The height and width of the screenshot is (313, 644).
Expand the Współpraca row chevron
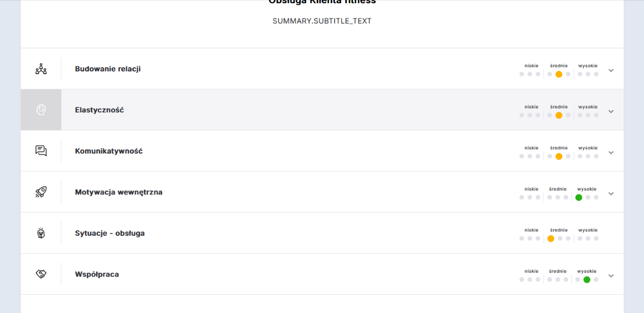click(611, 276)
